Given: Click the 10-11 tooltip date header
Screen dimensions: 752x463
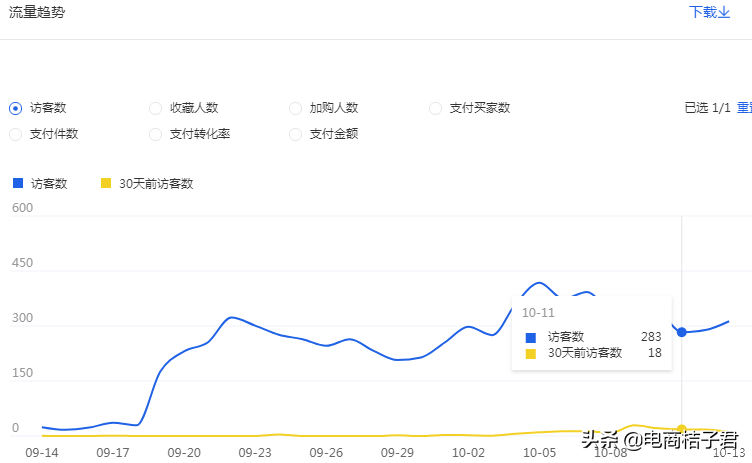Looking at the screenshot, I should (538, 313).
